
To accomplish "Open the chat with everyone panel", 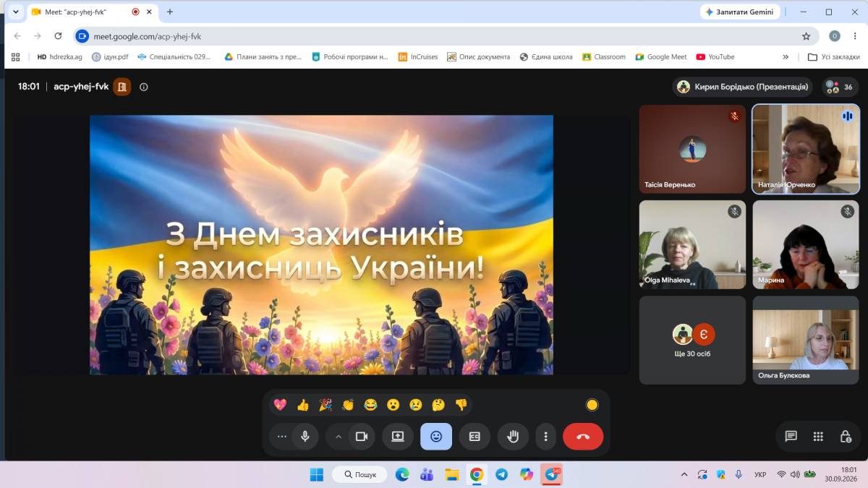I will 791,437.
